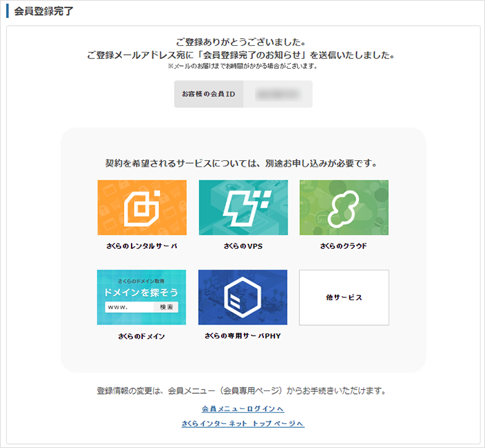This screenshot has width=485, height=448.
Task: Click the お客様の会員ID label
Action: pos(209,94)
